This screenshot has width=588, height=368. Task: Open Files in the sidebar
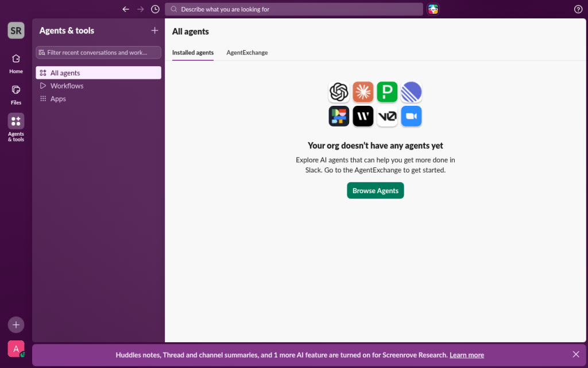pos(16,95)
